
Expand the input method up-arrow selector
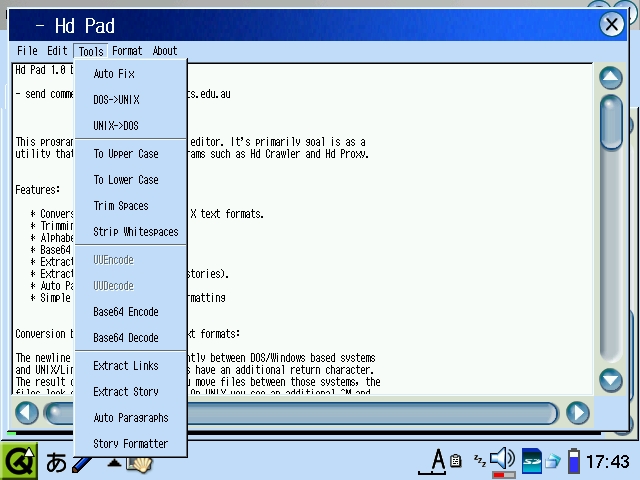[x=114, y=463]
